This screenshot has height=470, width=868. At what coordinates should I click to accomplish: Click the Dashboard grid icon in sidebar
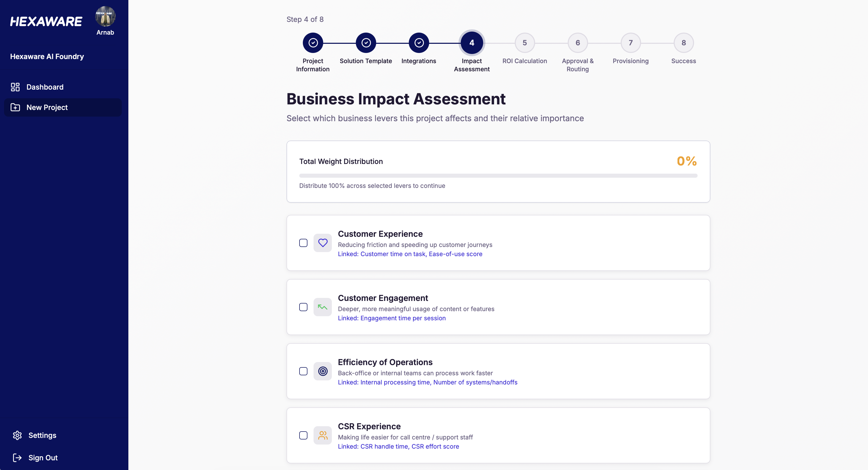[x=15, y=87]
